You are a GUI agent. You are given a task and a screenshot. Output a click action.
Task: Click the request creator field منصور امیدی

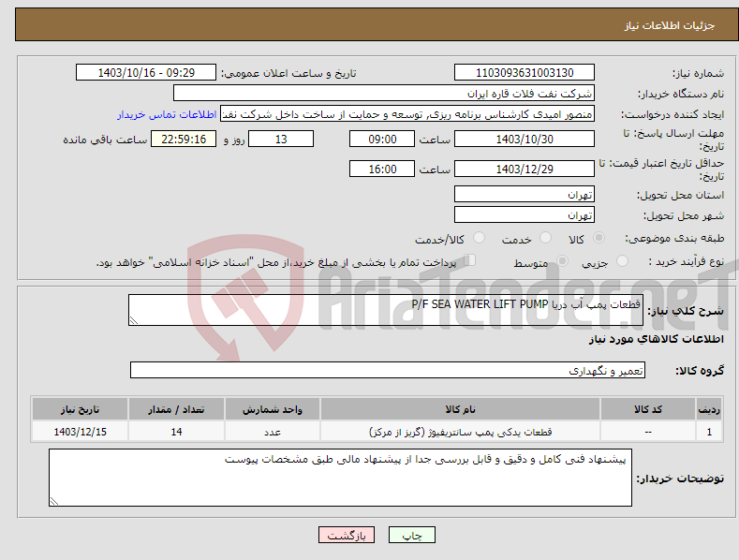pos(407,114)
